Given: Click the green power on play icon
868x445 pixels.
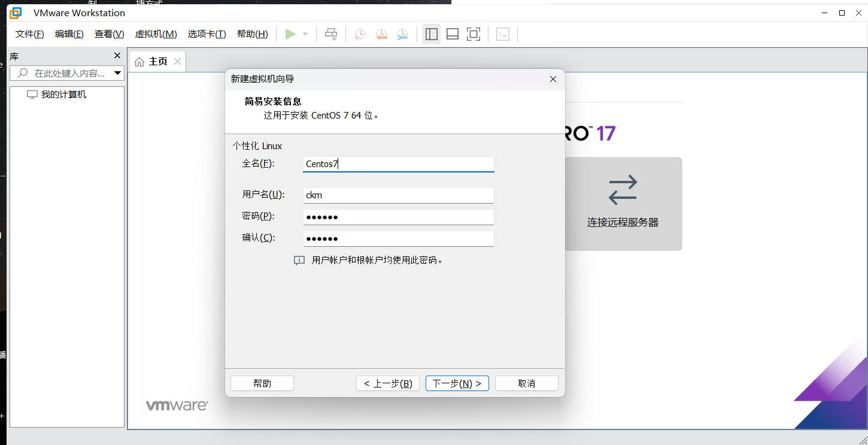Looking at the screenshot, I should click(290, 34).
